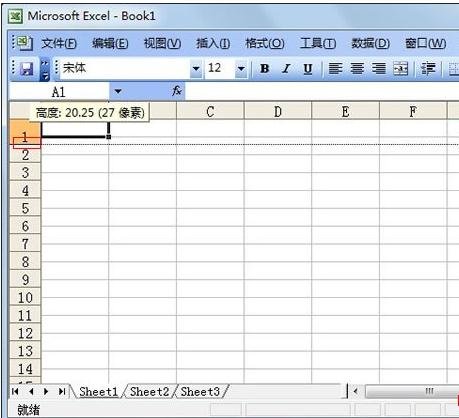This screenshot has height=418, width=459.
Task: Switch to Sheet2 tab
Action: click(x=149, y=391)
